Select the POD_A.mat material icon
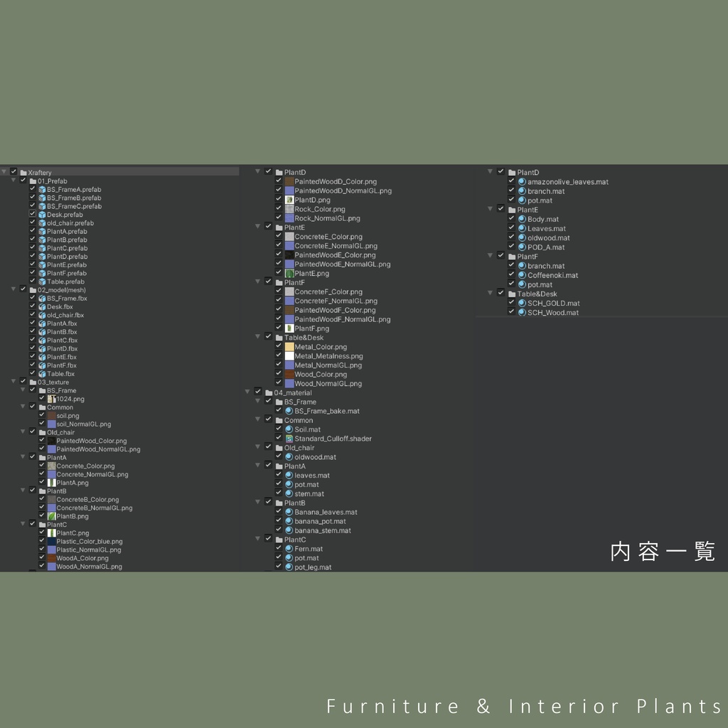 [522, 247]
